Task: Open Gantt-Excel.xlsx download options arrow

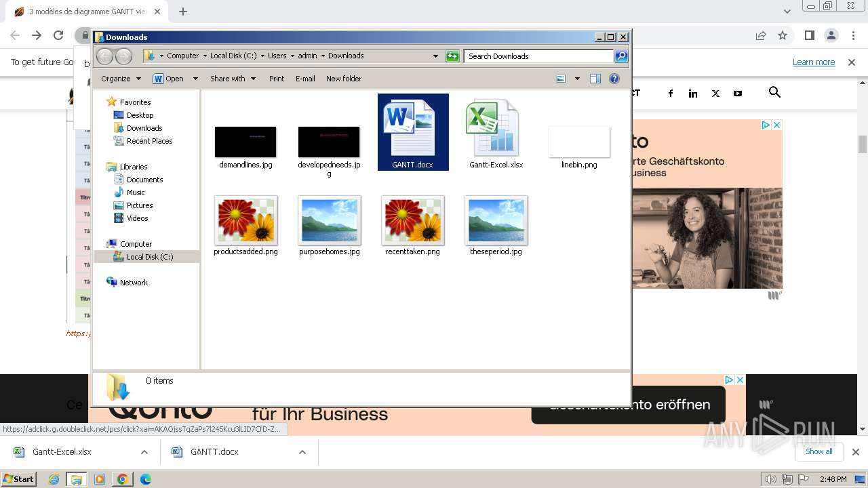Action: (144, 452)
